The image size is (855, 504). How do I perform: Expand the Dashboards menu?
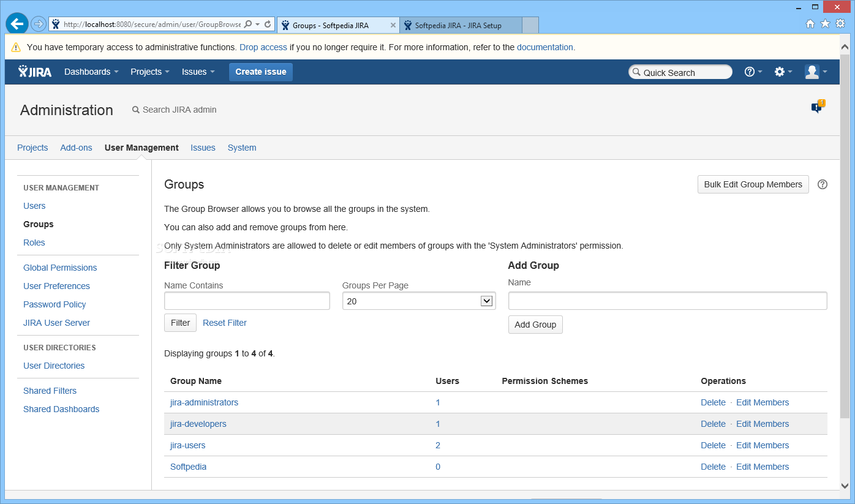click(x=91, y=72)
